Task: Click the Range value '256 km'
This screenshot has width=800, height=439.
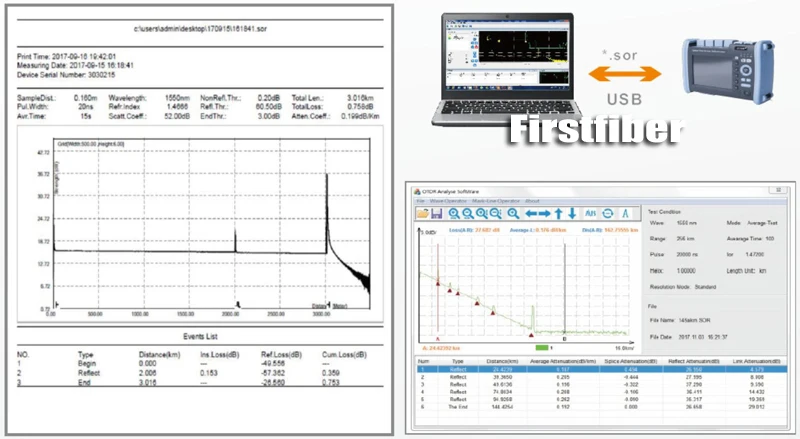Action: 685,239
